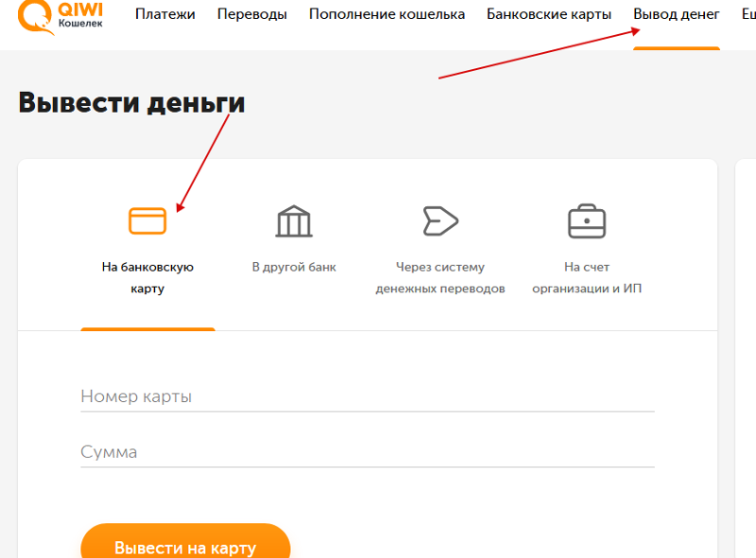Select the bank building icon

pyautogui.click(x=294, y=221)
